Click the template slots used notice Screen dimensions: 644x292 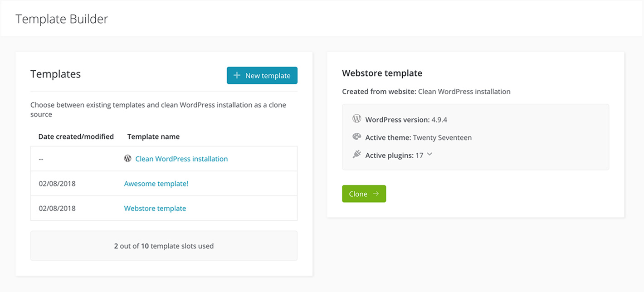[x=164, y=246]
